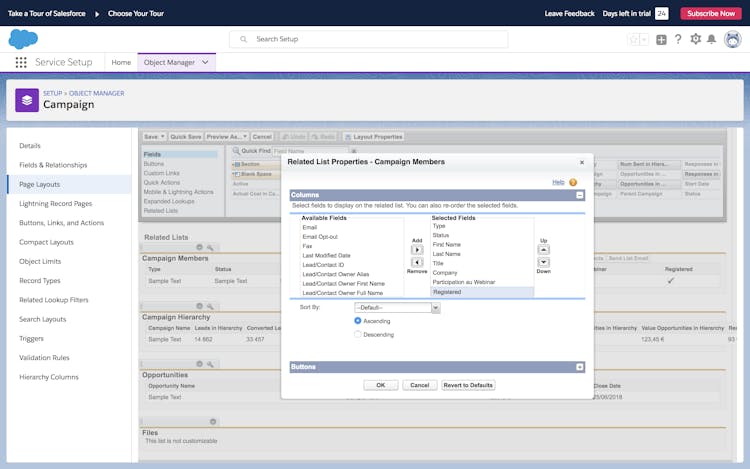The width and height of the screenshot is (750, 469).
Task: Open the Object Manager tab
Action: coord(169,62)
